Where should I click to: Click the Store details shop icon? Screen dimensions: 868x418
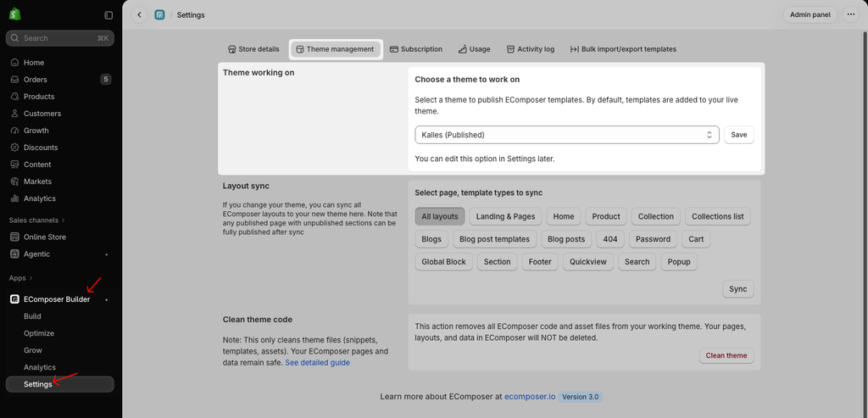click(232, 49)
